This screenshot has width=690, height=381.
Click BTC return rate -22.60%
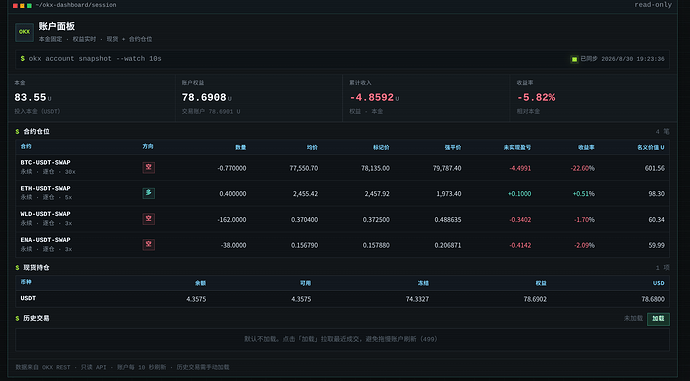coord(583,168)
